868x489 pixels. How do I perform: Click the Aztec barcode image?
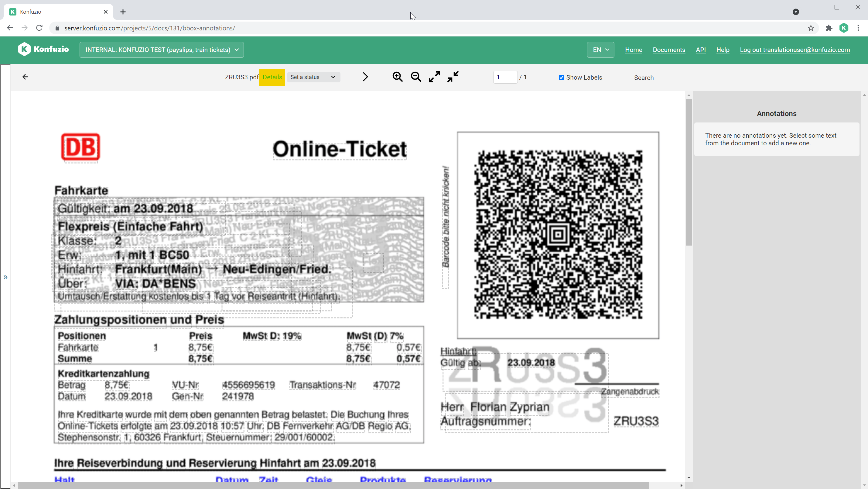coord(558,235)
